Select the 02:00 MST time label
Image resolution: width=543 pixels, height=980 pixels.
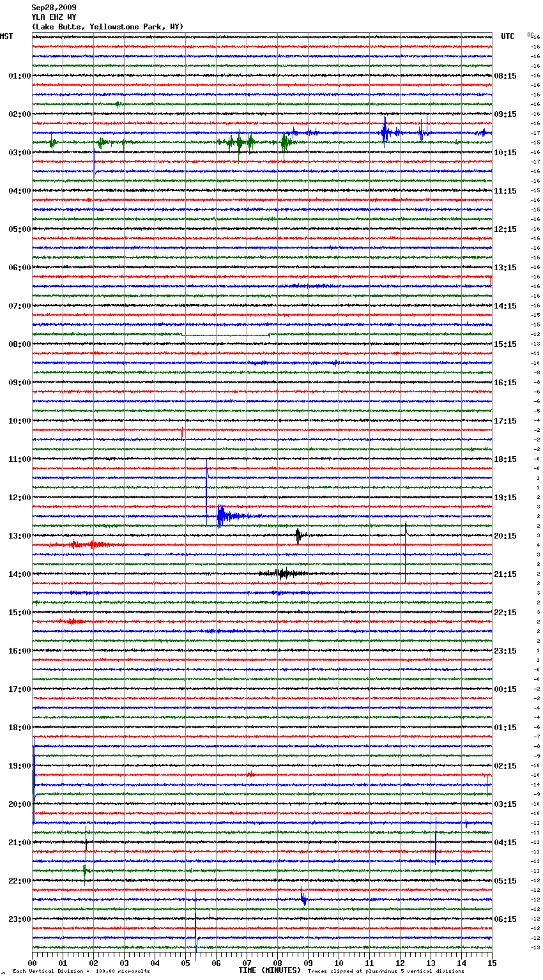coord(20,114)
